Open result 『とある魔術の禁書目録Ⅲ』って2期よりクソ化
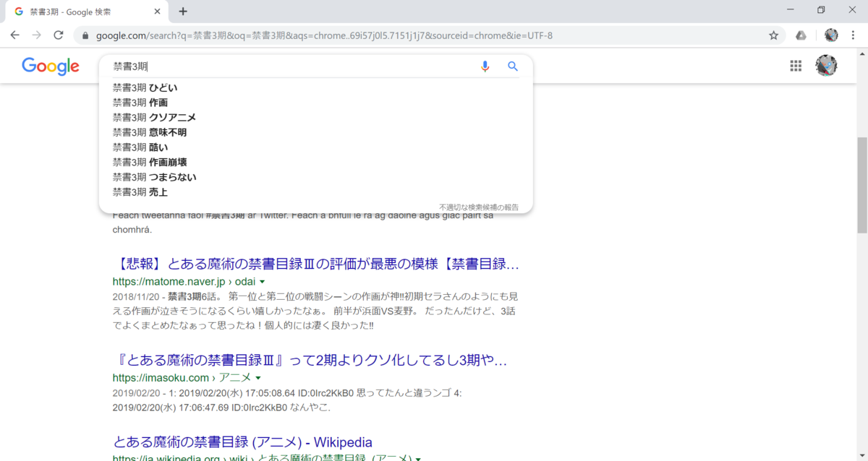Viewport: 868px width, 461px height. tap(310, 360)
